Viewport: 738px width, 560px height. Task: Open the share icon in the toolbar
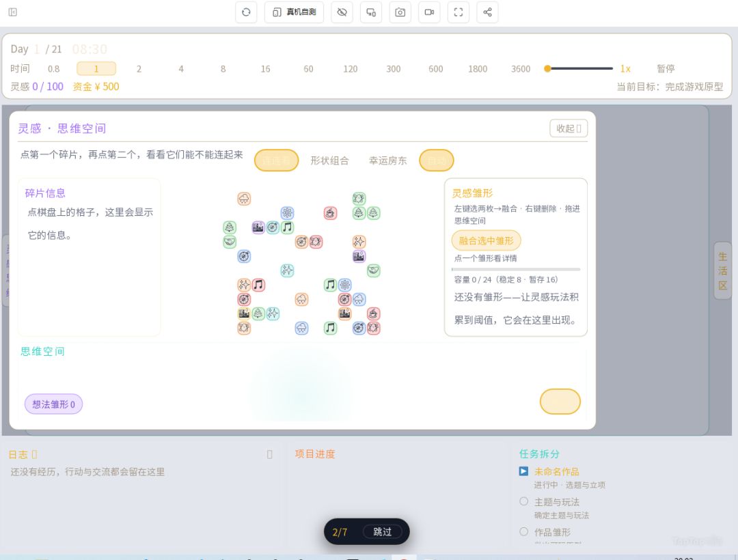click(x=488, y=12)
